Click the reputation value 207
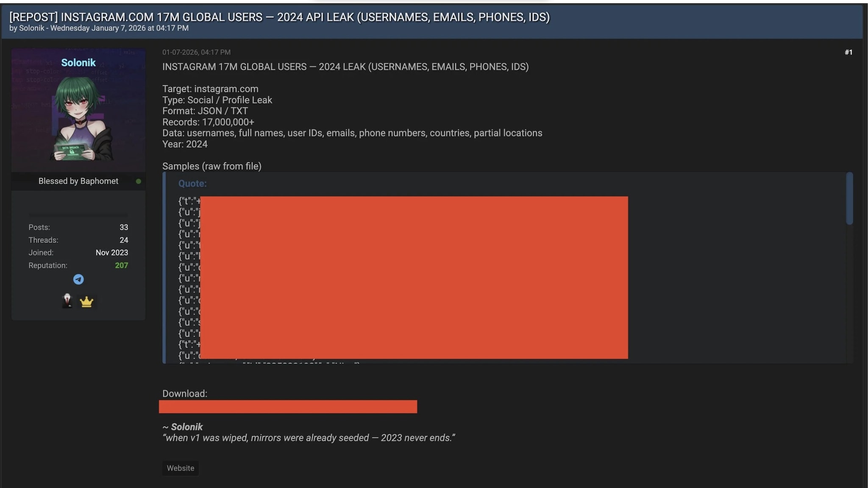868x488 pixels. [x=122, y=265]
